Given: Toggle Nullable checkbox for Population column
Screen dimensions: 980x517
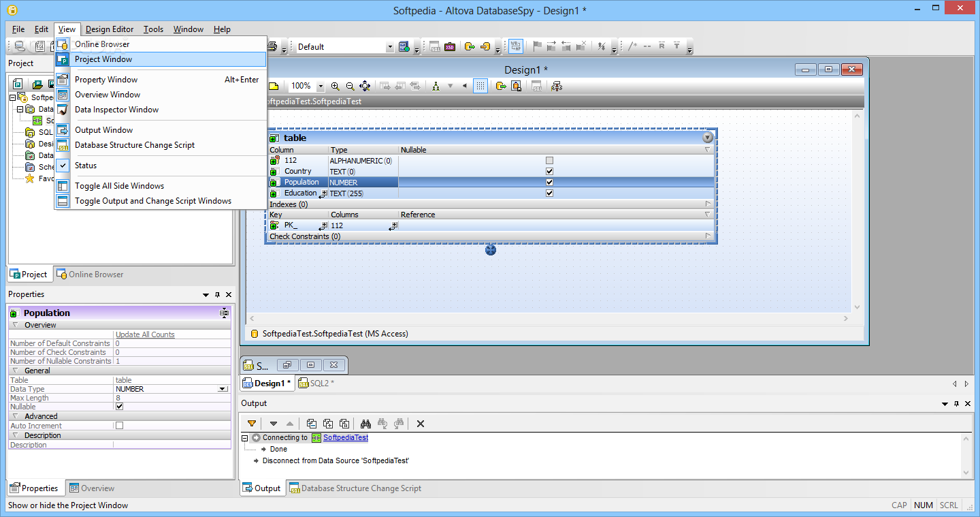Looking at the screenshot, I should click(x=549, y=183).
